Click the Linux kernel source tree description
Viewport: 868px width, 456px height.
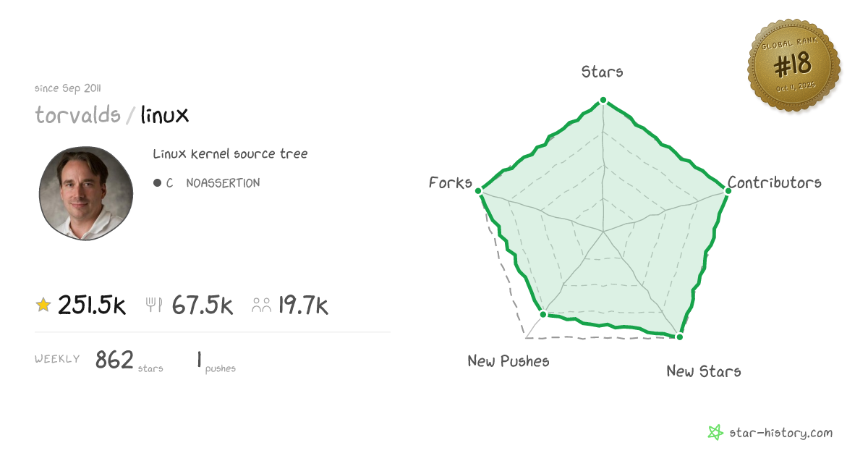point(230,154)
